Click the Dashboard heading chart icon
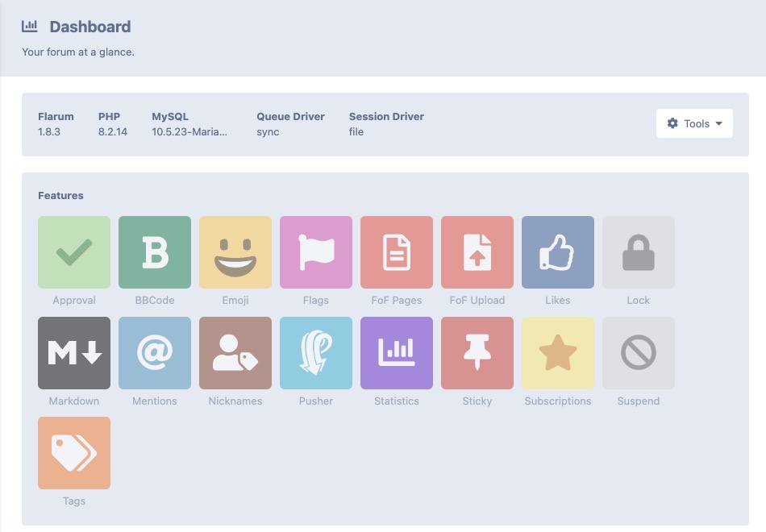Image resolution: width=766 pixels, height=532 pixels. click(x=29, y=26)
